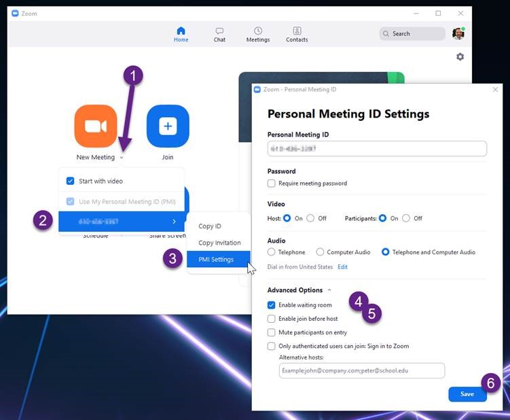The image size is (510, 420).
Task: Uncheck Enable waiting room
Action: [271, 305]
